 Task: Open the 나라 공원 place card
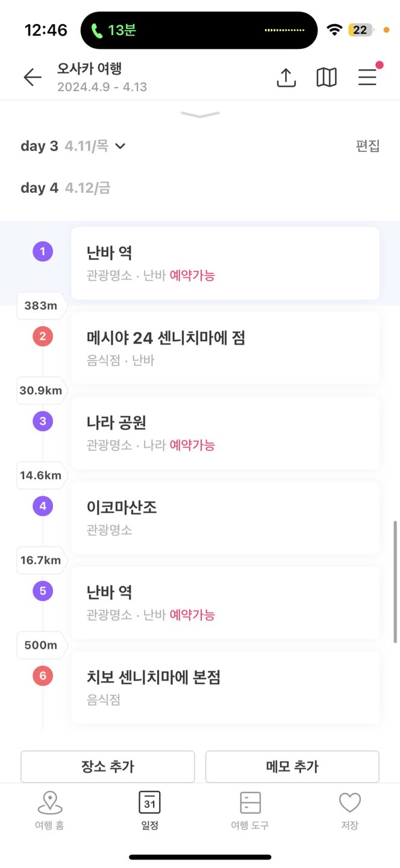225,433
